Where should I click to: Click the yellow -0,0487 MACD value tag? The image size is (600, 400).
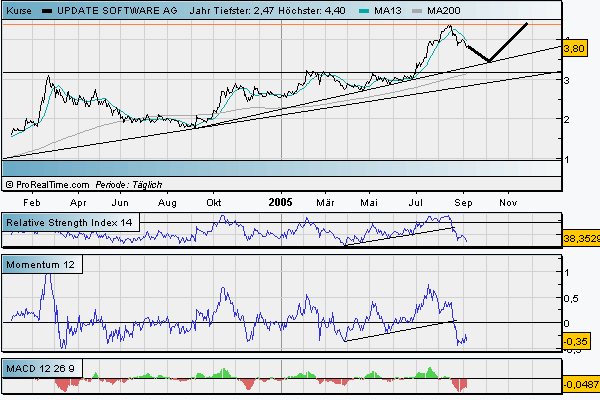click(581, 384)
